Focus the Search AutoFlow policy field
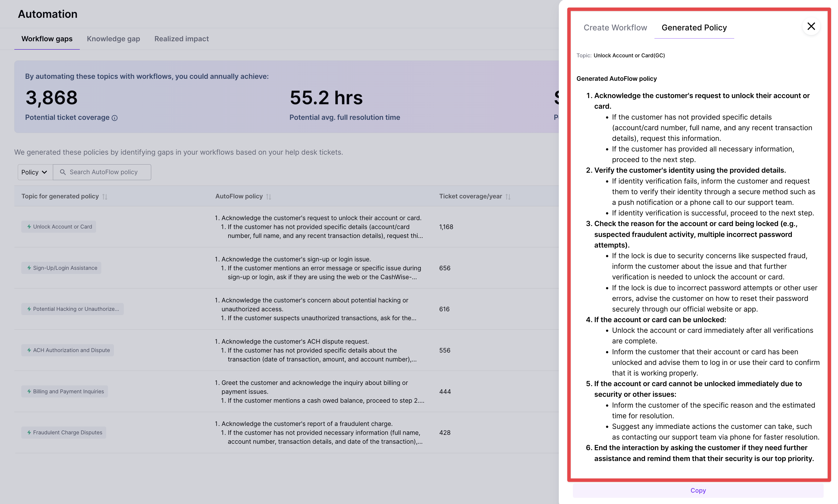Image resolution: width=838 pixels, height=504 pixels. [102, 172]
